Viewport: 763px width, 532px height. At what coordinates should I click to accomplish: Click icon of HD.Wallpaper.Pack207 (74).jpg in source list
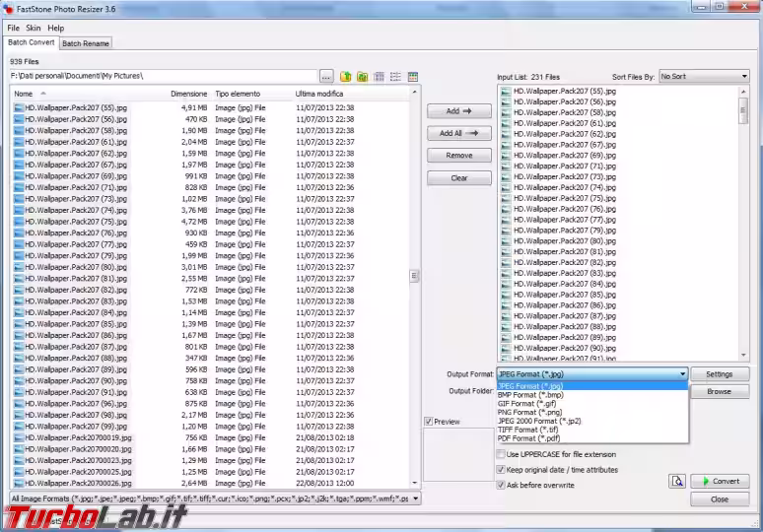[19, 210]
